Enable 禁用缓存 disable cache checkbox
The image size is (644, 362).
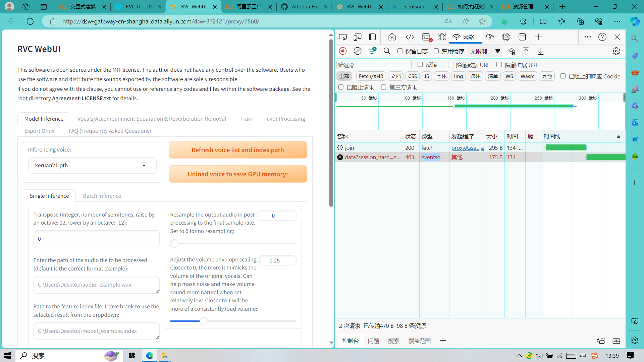click(x=436, y=51)
